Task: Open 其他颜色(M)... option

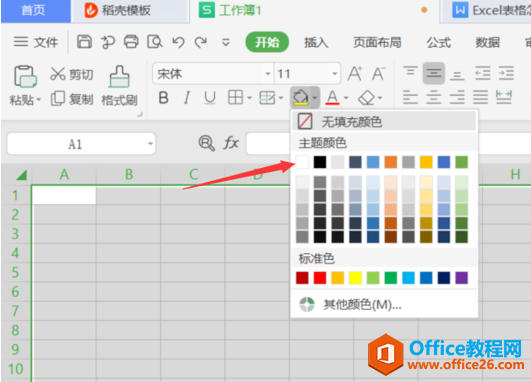Action: pyautogui.click(x=384, y=304)
